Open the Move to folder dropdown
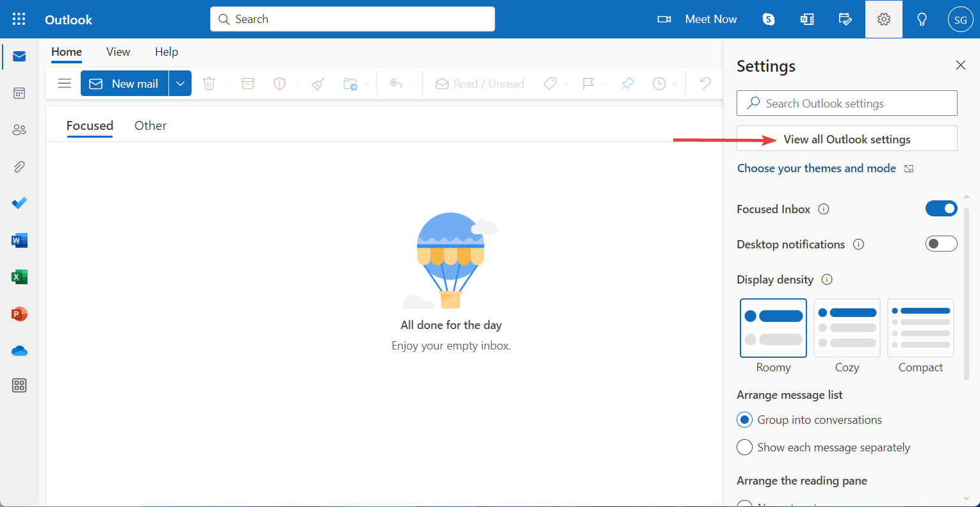Screen dimensions: 980x507 tap(366, 83)
